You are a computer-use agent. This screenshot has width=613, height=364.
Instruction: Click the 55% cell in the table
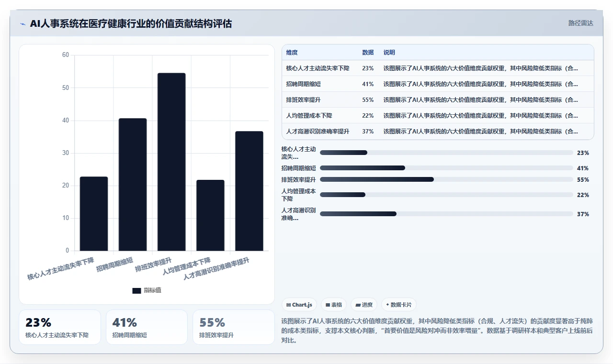(368, 100)
